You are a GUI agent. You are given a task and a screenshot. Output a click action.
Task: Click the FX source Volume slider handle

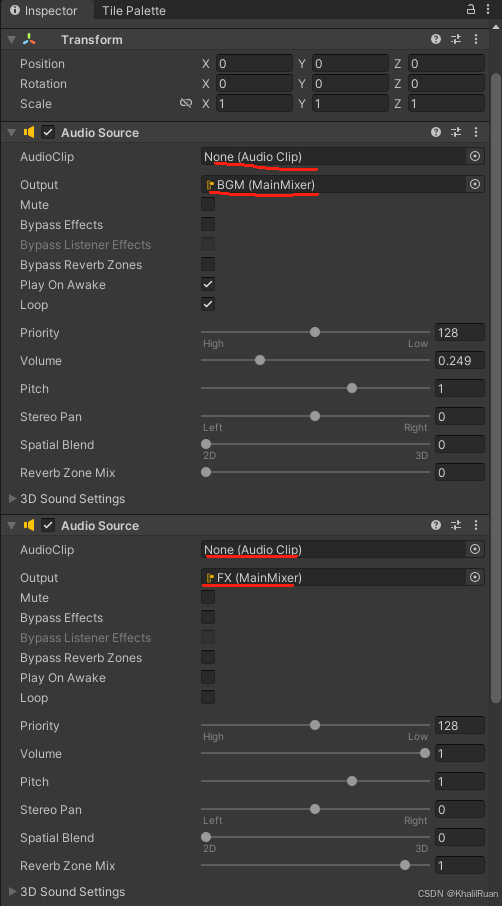coord(425,753)
